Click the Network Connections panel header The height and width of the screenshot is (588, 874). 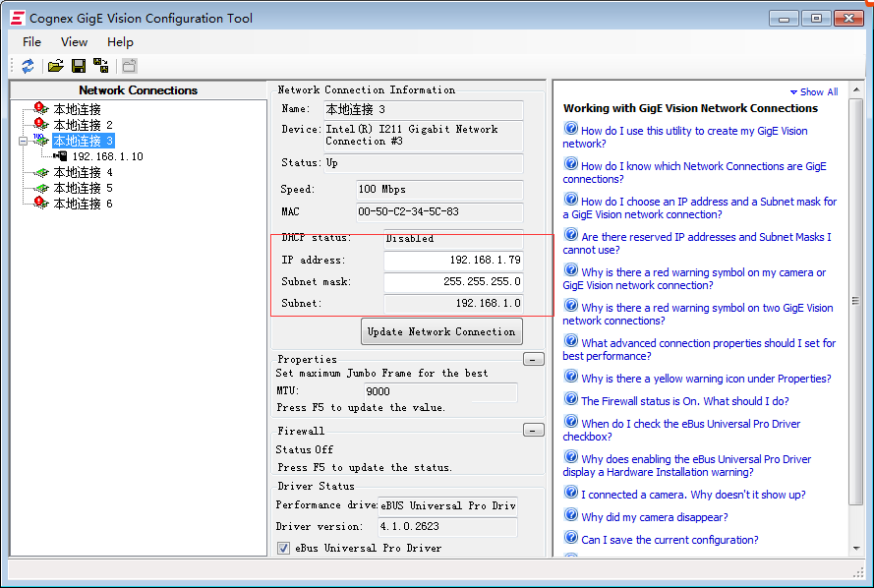point(139,90)
